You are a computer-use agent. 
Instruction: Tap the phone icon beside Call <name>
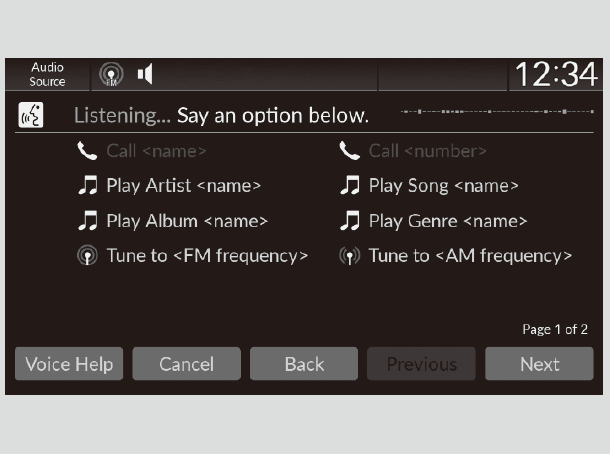coord(87,151)
